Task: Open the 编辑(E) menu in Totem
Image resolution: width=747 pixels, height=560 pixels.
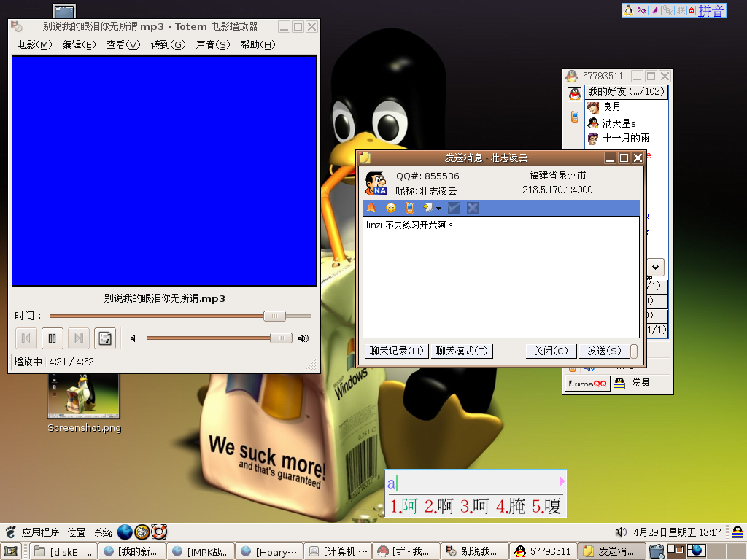Action: (79, 44)
